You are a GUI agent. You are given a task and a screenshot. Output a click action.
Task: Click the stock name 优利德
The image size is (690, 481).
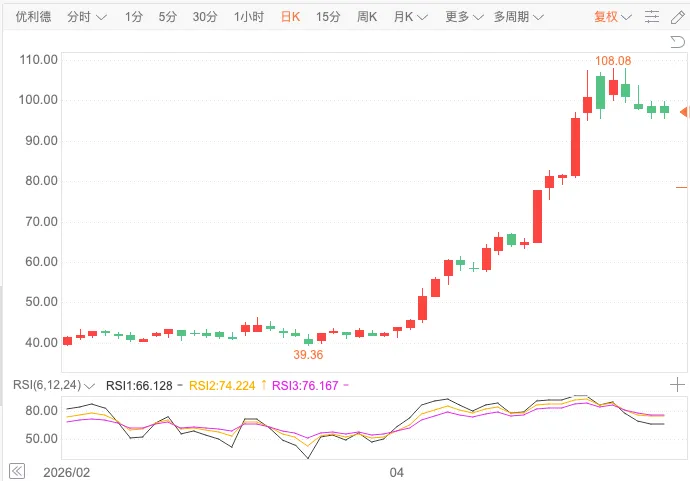[x=33, y=17]
